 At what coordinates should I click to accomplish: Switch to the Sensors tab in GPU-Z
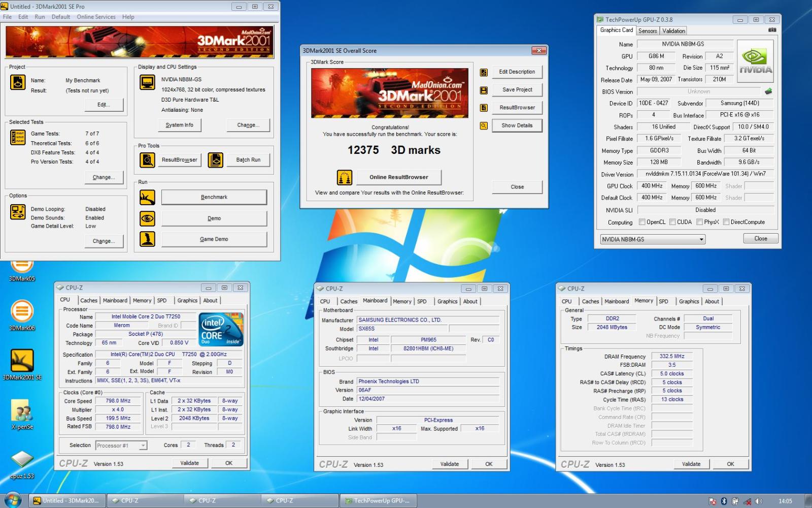[648, 31]
